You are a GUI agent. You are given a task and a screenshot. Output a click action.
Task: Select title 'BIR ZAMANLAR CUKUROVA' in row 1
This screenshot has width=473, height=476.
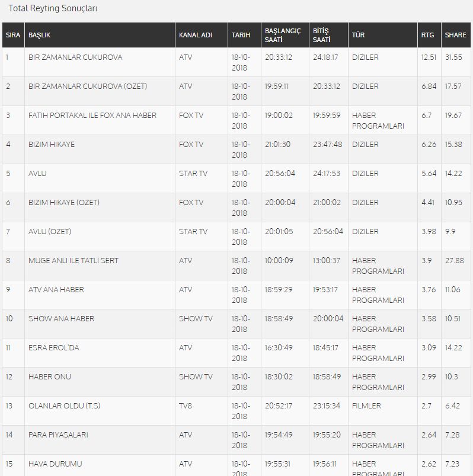tap(75, 57)
